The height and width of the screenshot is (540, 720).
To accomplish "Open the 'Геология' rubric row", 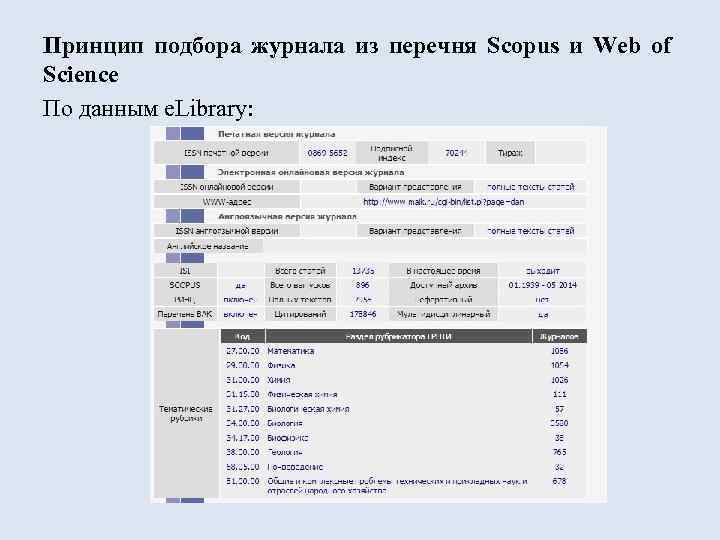I will pyautogui.click(x=285, y=452).
